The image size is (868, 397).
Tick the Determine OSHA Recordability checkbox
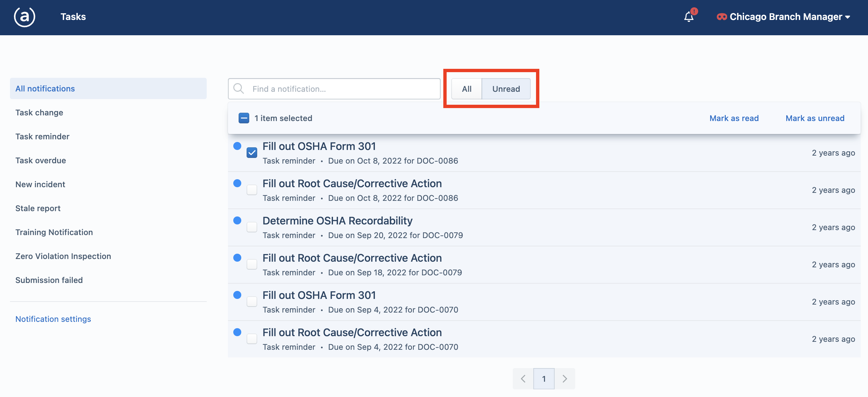(252, 227)
